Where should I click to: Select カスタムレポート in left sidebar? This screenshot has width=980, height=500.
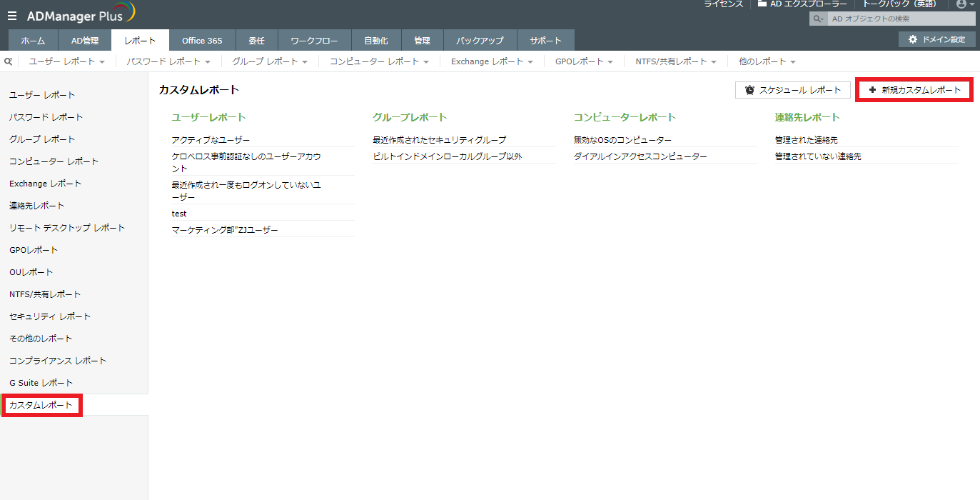click(x=41, y=405)
